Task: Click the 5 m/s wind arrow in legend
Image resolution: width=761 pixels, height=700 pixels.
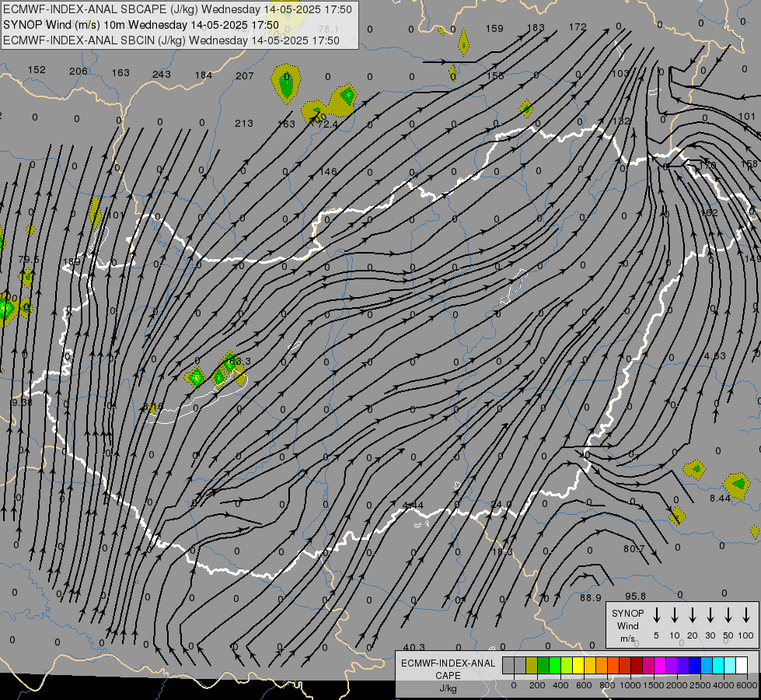Action: (x=657, y=615)
